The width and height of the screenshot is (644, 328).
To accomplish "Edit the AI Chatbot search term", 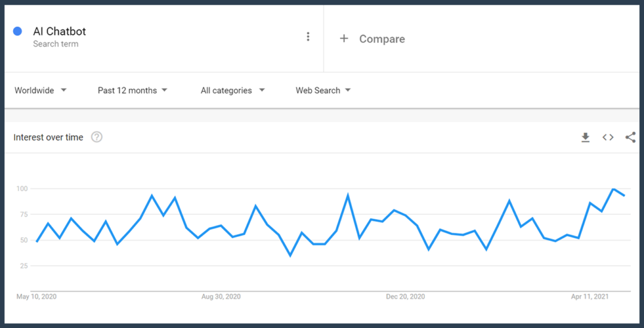I will tap(60, 32).
